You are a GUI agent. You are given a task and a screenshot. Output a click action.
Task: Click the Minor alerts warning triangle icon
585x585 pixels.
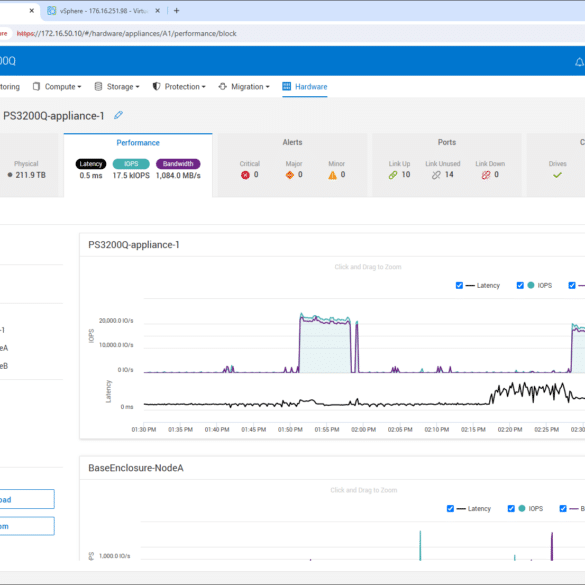332,175
